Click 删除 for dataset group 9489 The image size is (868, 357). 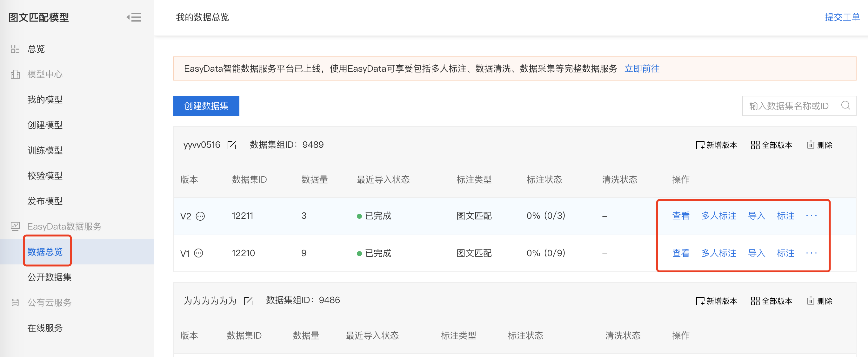(819, 145)
